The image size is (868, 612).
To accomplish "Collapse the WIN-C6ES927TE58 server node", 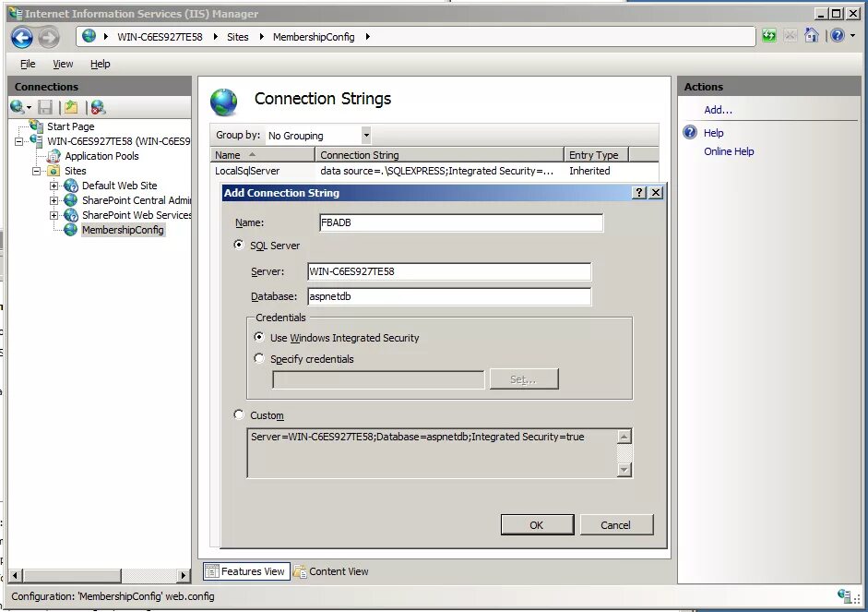I will click(19, 141).
